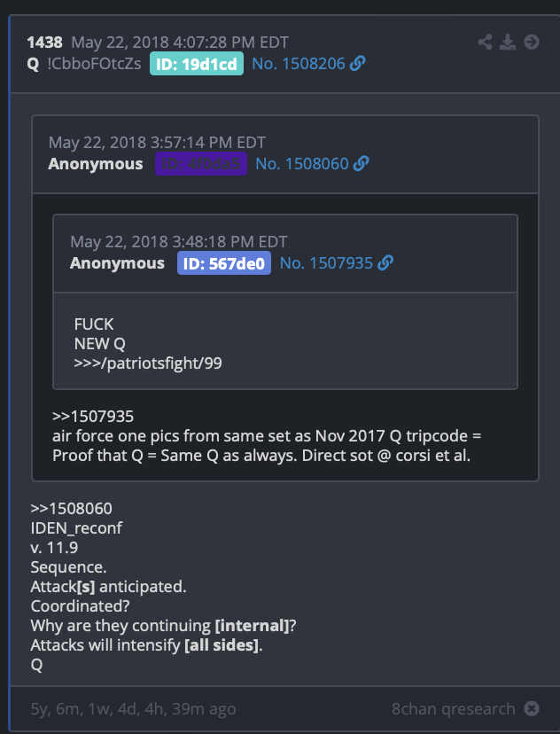Select the ID: 19d1cd badge
Viewport: 560px width, 734px height.
pos(197,64)
